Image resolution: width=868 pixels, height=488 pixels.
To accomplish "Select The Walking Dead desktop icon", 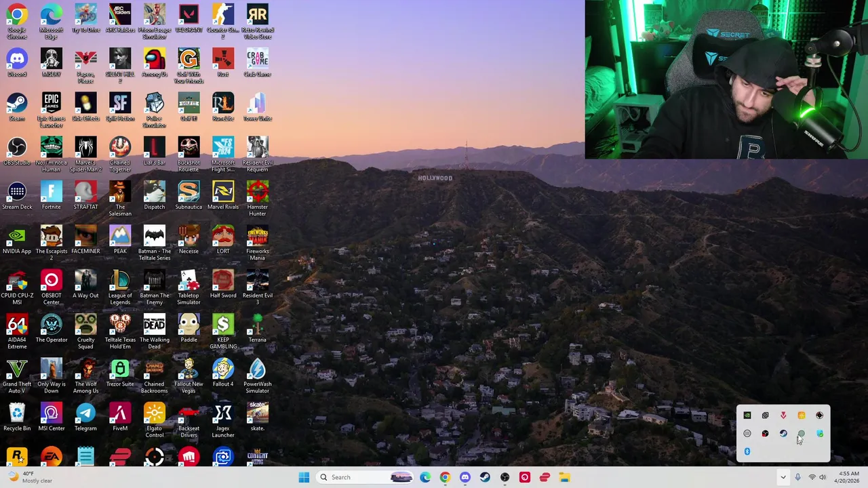I will (x=154, y=331).
